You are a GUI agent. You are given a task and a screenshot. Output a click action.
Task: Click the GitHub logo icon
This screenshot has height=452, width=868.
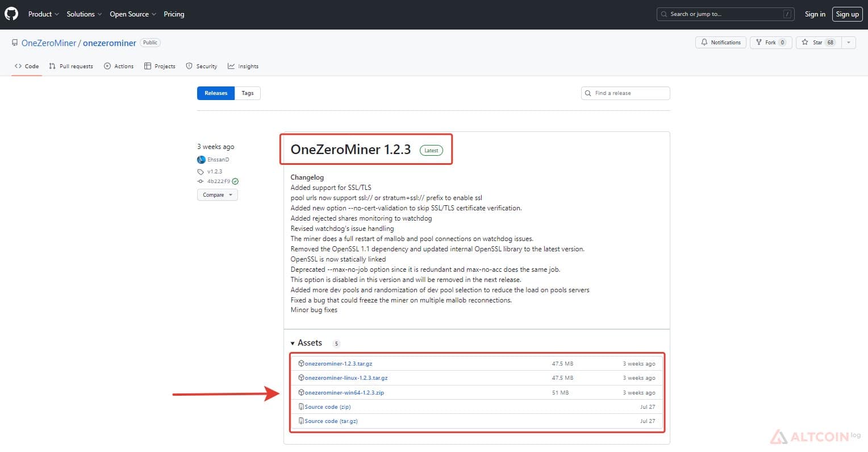[x=11, y=14]
